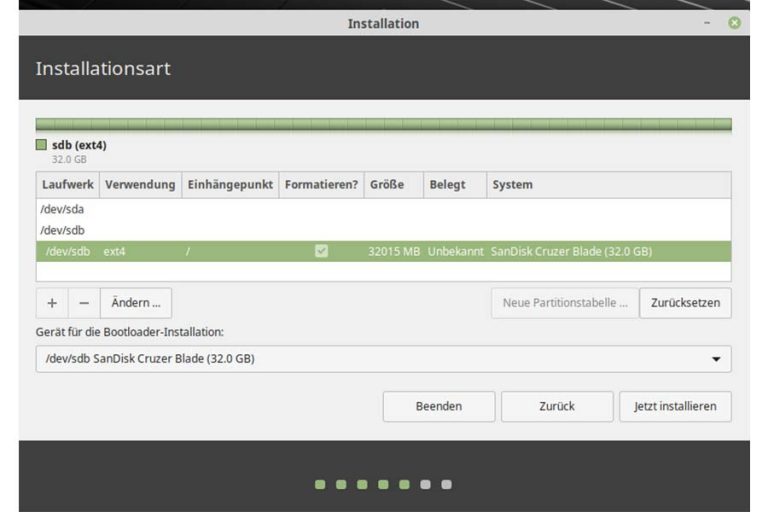
Task: Click the Einhängepunkt column header
Action: click(229, 185)
